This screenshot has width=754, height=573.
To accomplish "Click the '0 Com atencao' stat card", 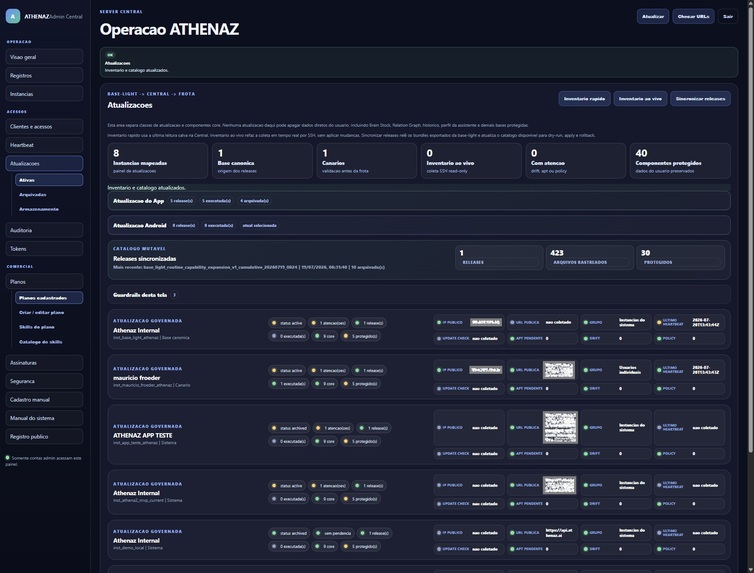I will click(x=576, y=161).
